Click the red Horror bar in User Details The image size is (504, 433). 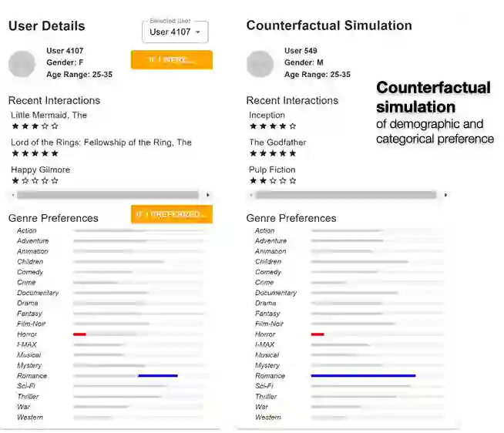coord(79,334)
